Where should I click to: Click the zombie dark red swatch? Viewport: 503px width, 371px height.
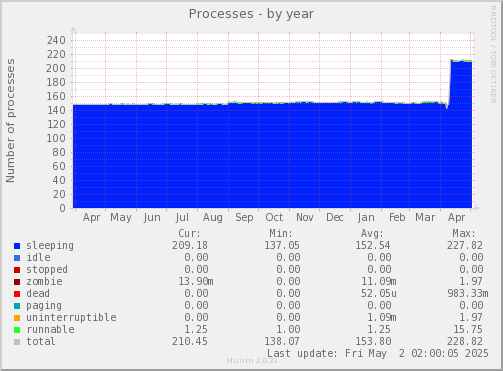(x=17, y=282)
